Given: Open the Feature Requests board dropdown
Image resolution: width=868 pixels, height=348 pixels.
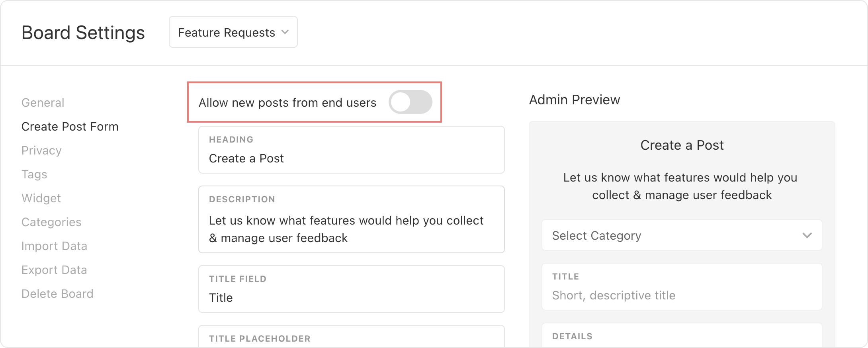Looking at the screenshot, I should click(233, 32).
